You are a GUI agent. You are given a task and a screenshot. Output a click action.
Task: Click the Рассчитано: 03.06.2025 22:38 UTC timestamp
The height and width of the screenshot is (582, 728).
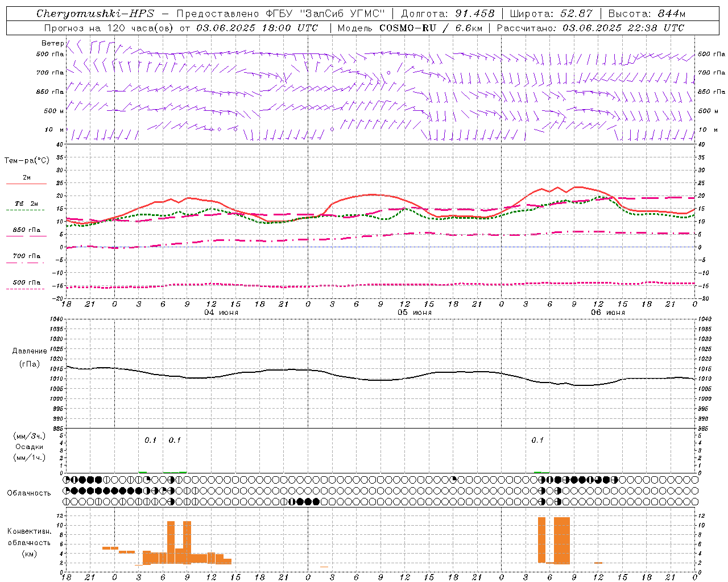pos(590,28)
